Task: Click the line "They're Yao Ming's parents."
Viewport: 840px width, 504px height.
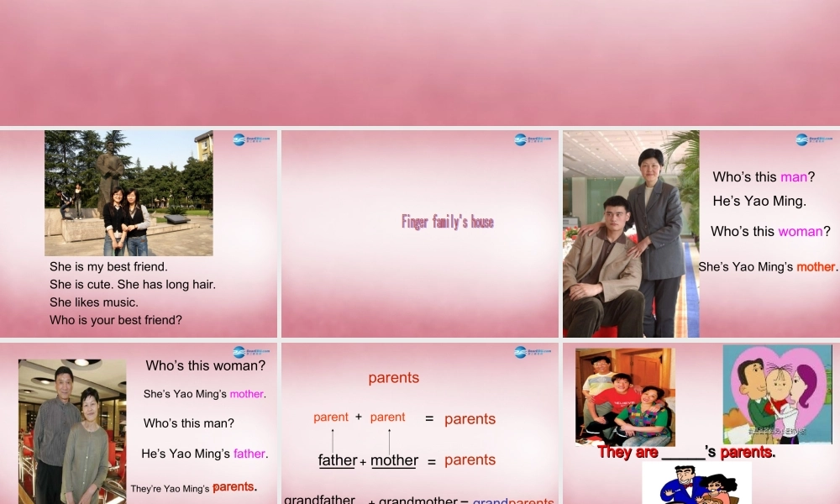Action: (x=194, y=487)
